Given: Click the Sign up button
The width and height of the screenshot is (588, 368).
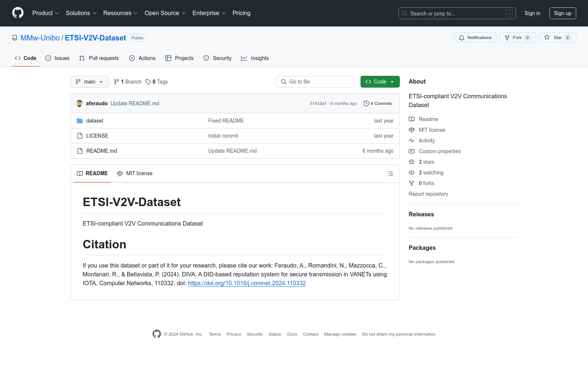Looking at the screenshot, I should 563,13.
